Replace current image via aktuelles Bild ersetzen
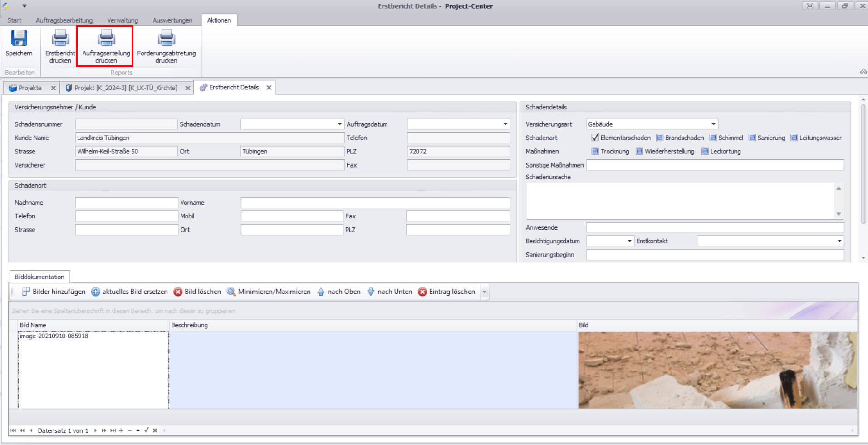Viewport: 868px width, 445px height. pos(130,292)
